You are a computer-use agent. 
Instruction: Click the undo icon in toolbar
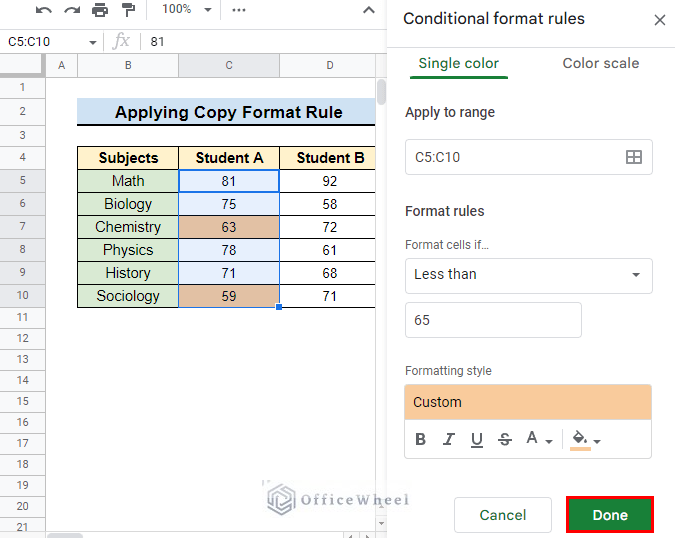tap(44, 10)
